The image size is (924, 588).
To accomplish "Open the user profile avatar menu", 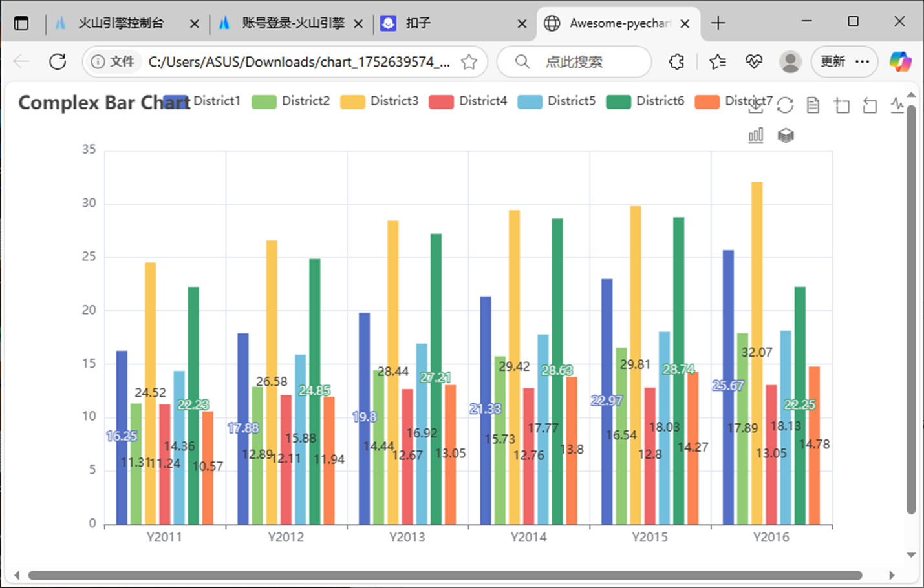I will coord(790,61).
